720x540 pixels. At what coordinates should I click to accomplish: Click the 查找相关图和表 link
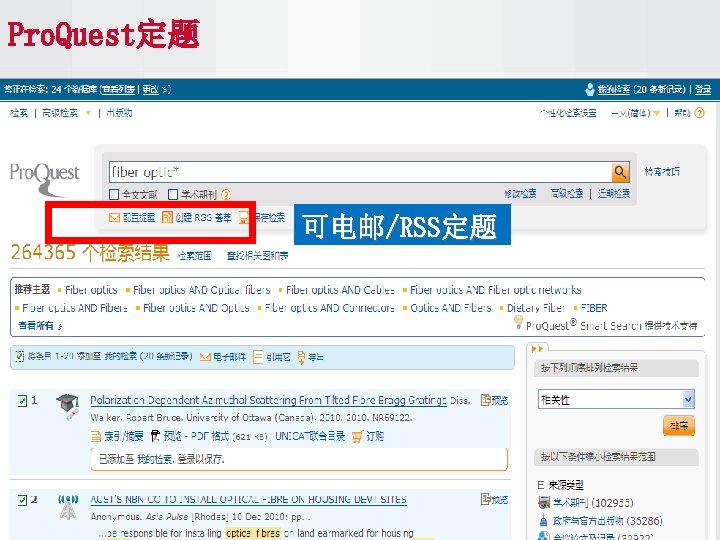coord(258,255)
